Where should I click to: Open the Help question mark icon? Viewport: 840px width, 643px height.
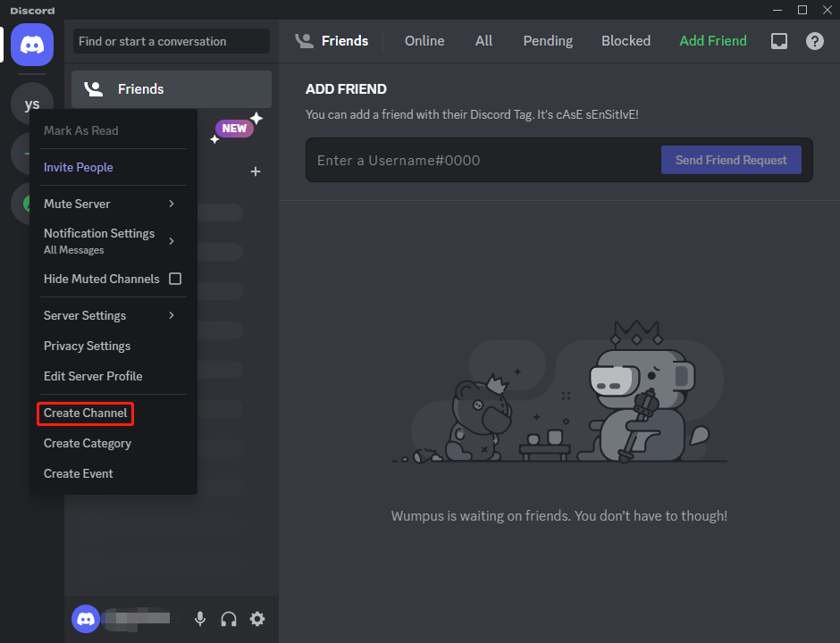point(815,41)
